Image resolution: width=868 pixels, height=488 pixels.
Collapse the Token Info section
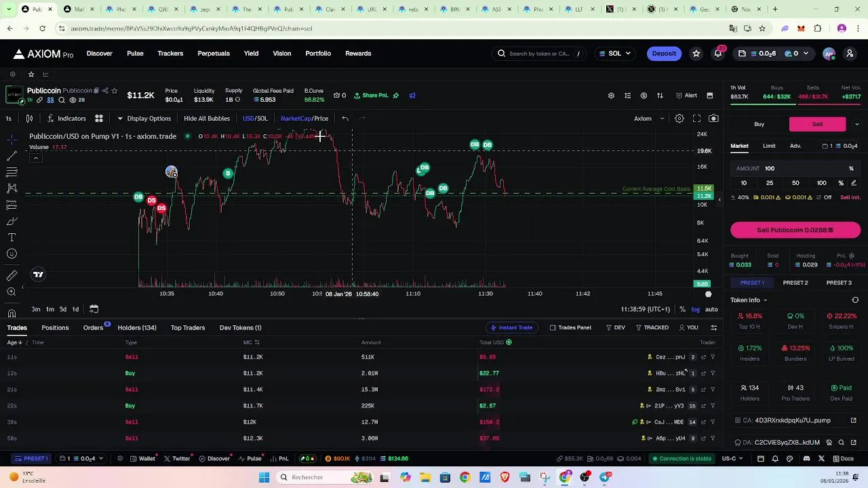coord(749,300)
